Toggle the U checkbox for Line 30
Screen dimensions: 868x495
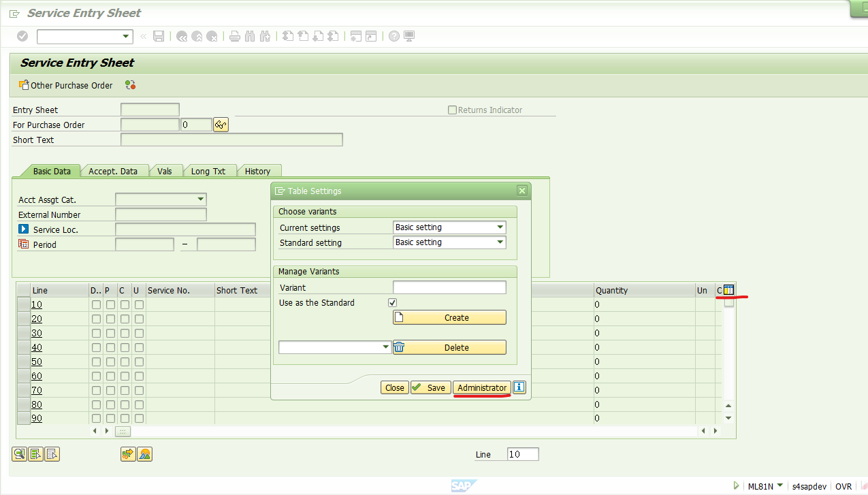pyautogui.click(x=138, y=333)
